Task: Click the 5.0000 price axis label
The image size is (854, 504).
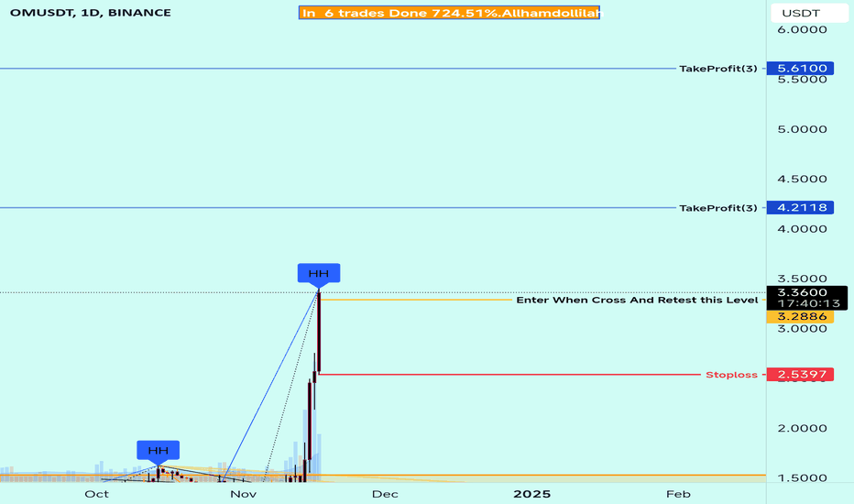Action: 803,130
